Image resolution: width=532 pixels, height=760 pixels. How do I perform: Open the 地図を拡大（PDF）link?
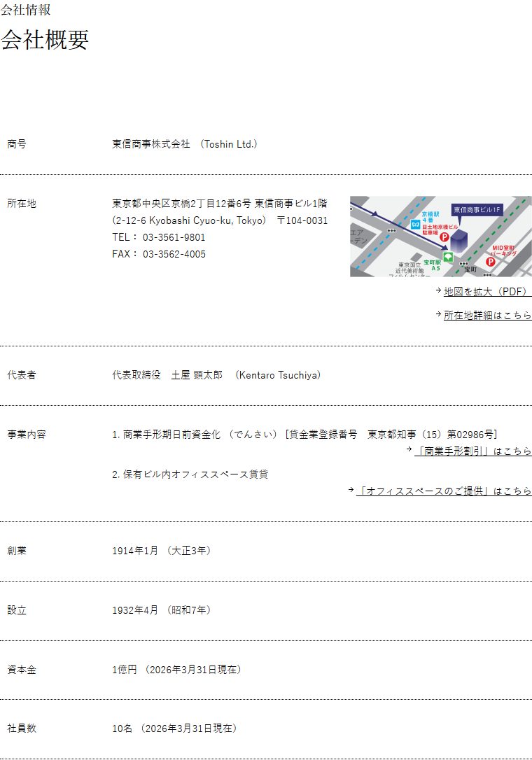tap(487, 291)
